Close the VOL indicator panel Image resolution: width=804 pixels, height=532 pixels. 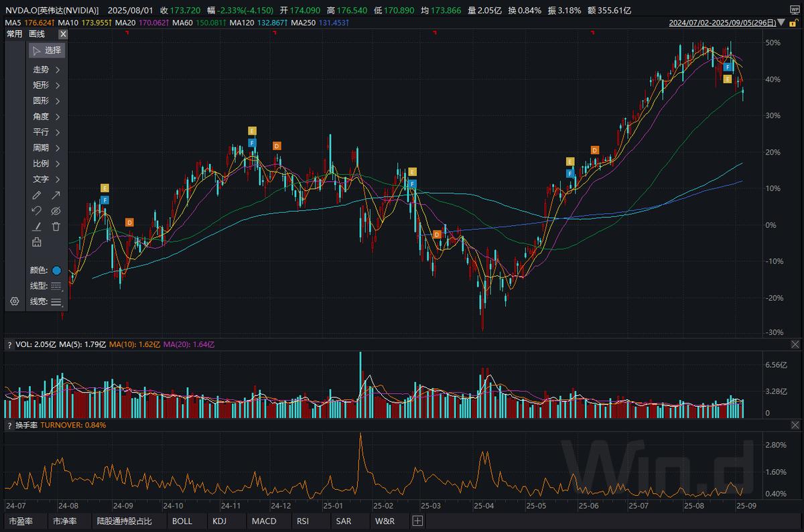tap(795, 344)
